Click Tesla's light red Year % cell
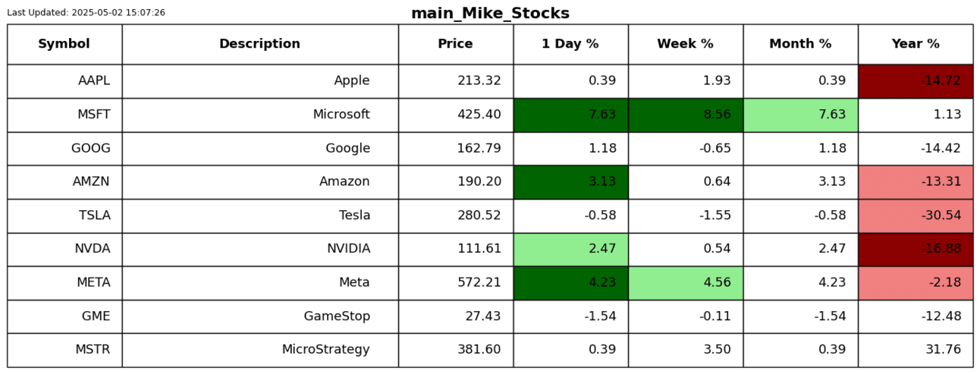980x374 pixels. 916,215
